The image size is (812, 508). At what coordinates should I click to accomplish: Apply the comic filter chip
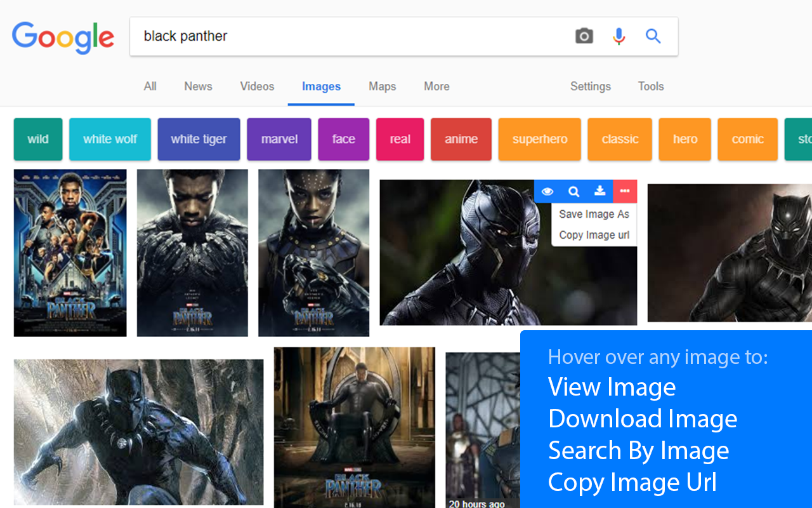pos(747,139)
